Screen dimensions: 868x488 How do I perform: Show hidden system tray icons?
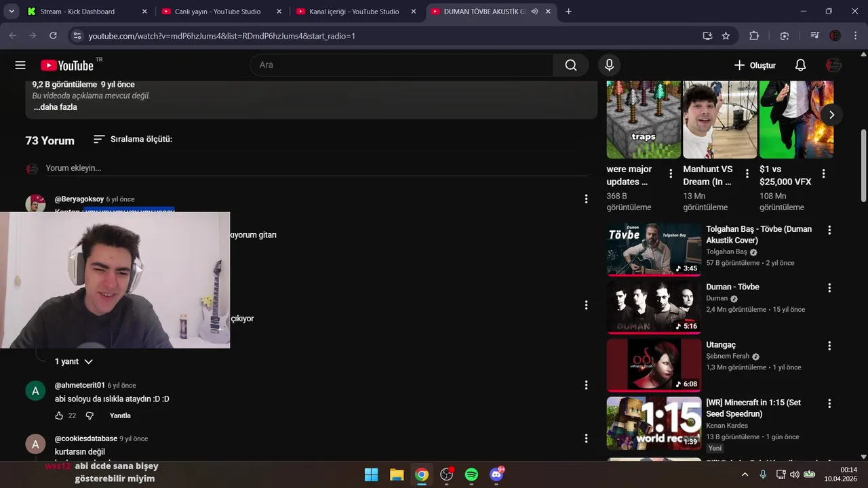click(x=745, y=474)
